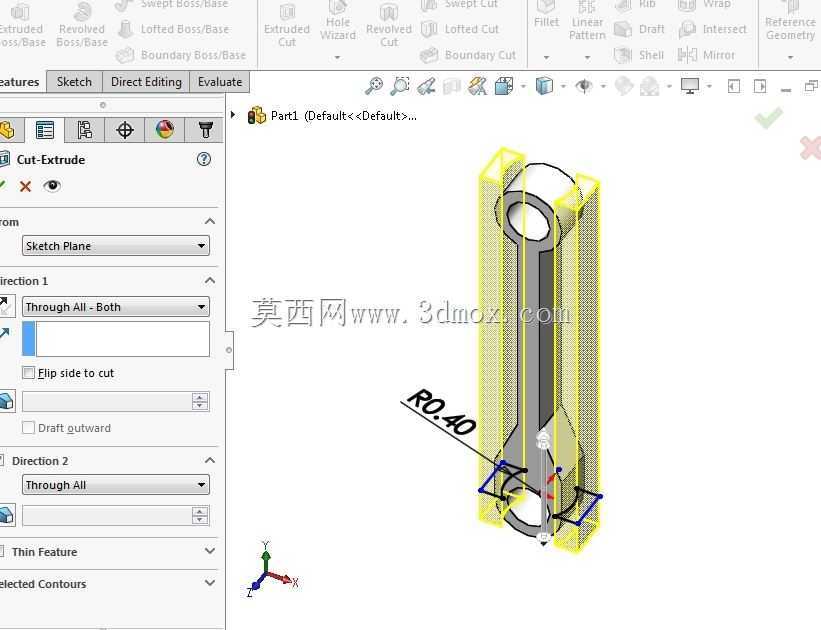This screenshot has width=821, height=630.
Task: Select Revolved Boss/Base tool
Action: coord(82,25)
